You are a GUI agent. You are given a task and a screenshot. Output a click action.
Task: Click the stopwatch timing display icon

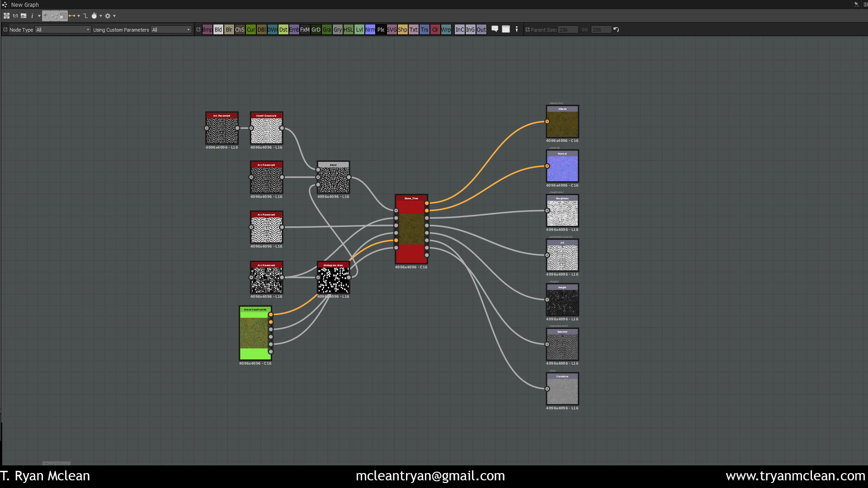pyautogui.click(x=94, y=16)
